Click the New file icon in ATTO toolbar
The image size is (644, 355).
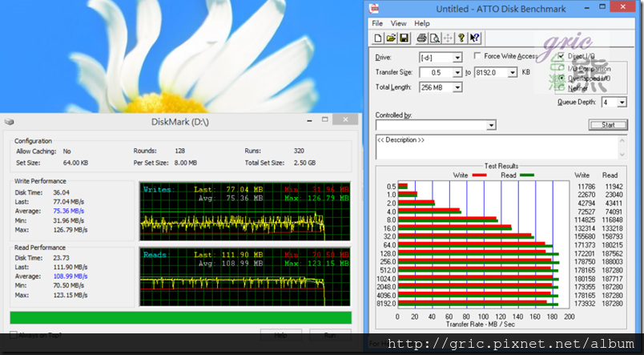click(377, 38)
